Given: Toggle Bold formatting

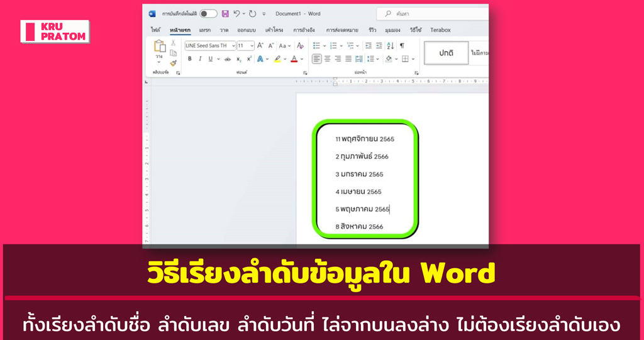Looking at the screenshot, I should click(190, 59).
